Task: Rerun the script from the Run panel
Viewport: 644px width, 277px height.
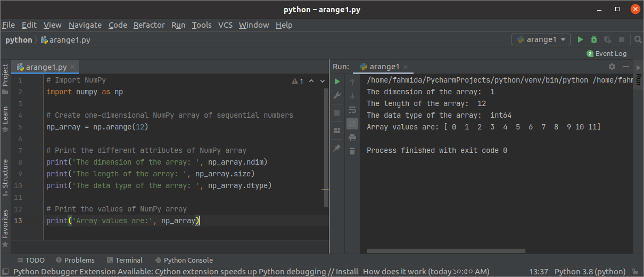Action: coord(337,82)
